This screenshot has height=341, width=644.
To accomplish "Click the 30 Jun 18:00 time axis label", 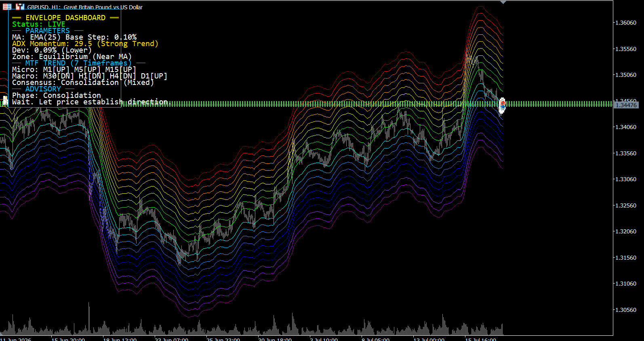I will 275,339.
